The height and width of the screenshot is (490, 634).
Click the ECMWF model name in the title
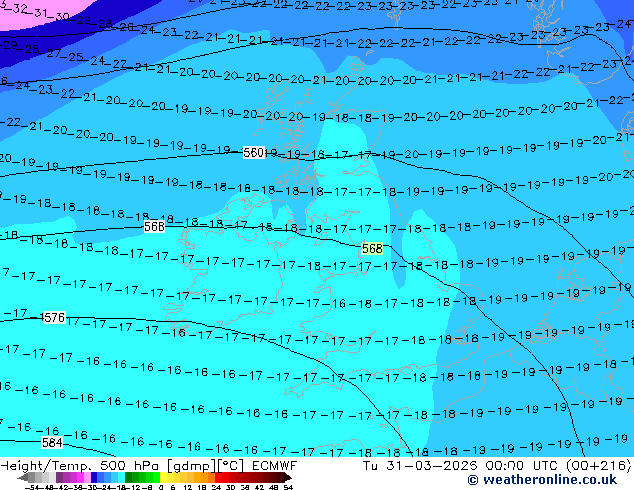(274, 466)
